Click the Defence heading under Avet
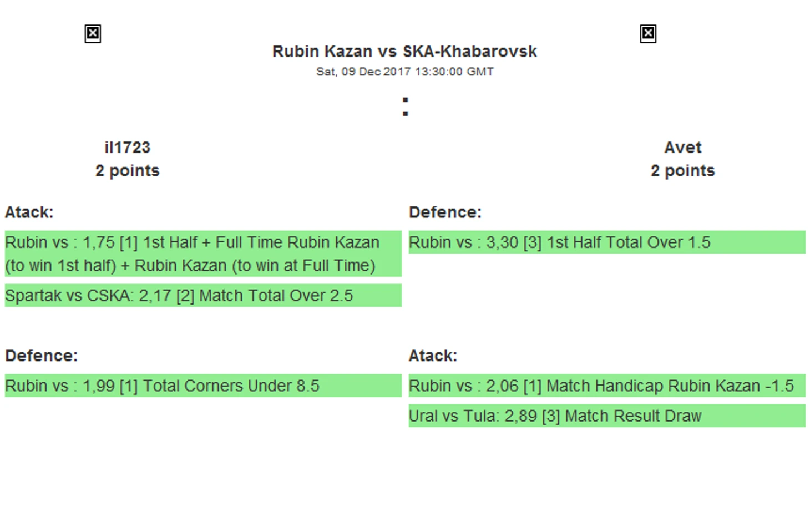Screen dimensions: 810x532 445,212
